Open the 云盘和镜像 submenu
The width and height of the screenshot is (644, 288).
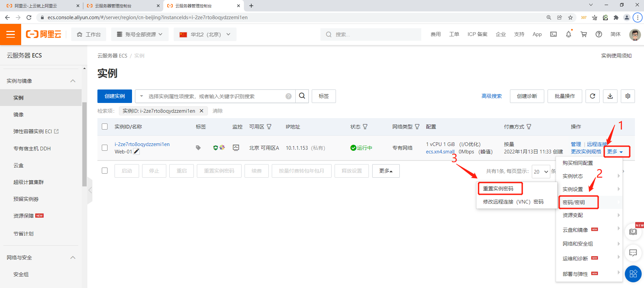point(589,229)
